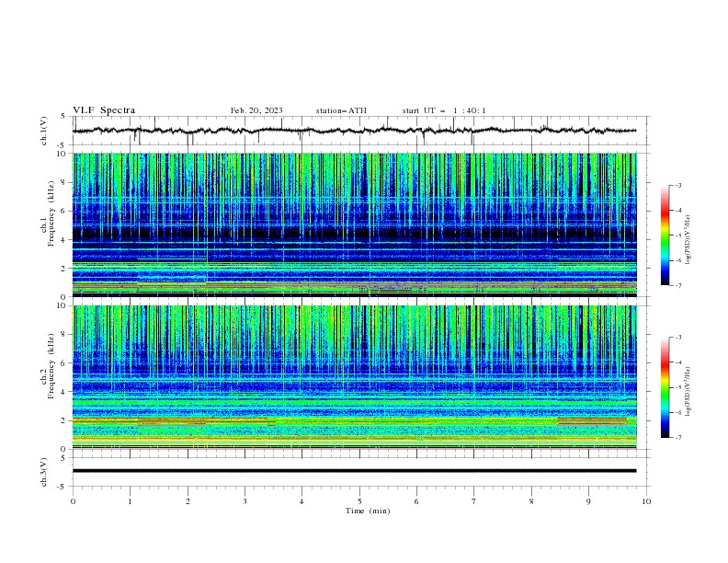Click the 'start UT = 1:40:1' label
The height and width of the screenshot is (563, 728).
444,110
